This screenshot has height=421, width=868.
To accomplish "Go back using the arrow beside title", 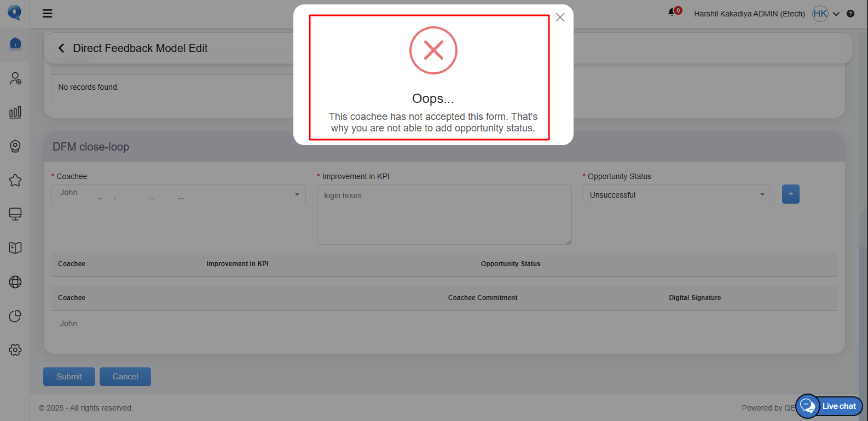I will (61, 48).
